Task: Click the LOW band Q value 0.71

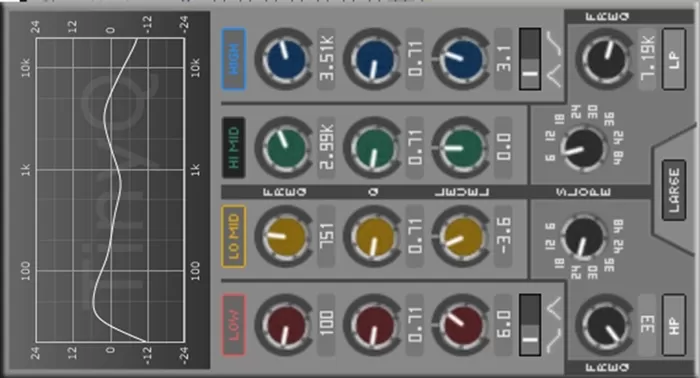Action: tap(415, 325)
